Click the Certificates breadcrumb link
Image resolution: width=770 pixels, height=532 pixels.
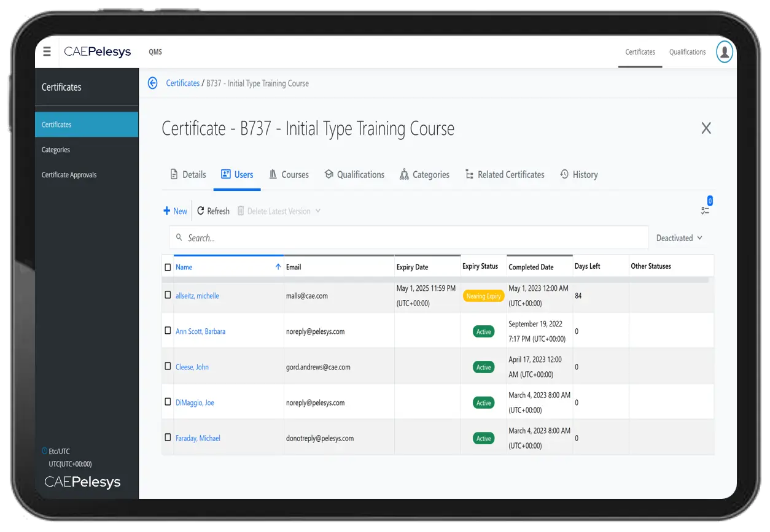click(x=183, y=83)
